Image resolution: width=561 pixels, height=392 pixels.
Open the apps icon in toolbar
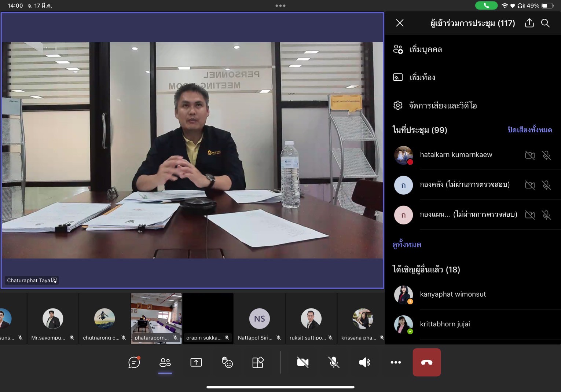[258, 362]
